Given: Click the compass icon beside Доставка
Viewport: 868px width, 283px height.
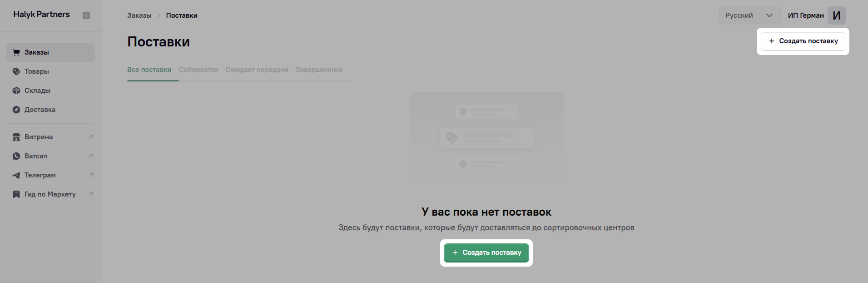Looking at the screenshot, I should click(x=16, y=110).
